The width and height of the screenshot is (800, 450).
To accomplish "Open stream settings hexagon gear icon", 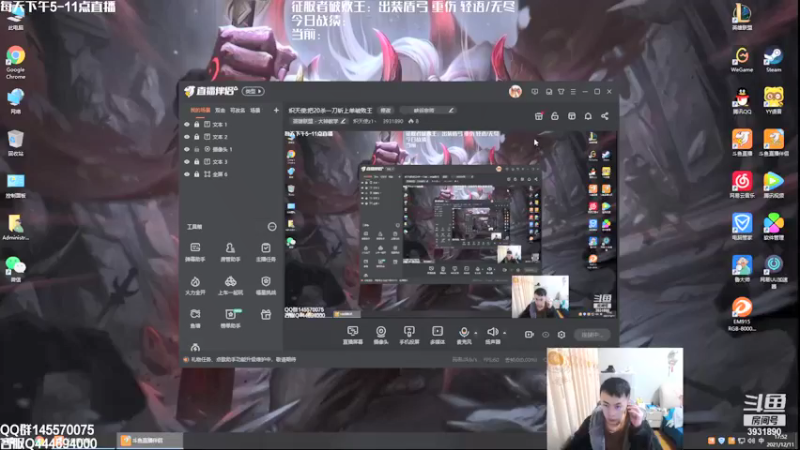I will coord(561,335).
